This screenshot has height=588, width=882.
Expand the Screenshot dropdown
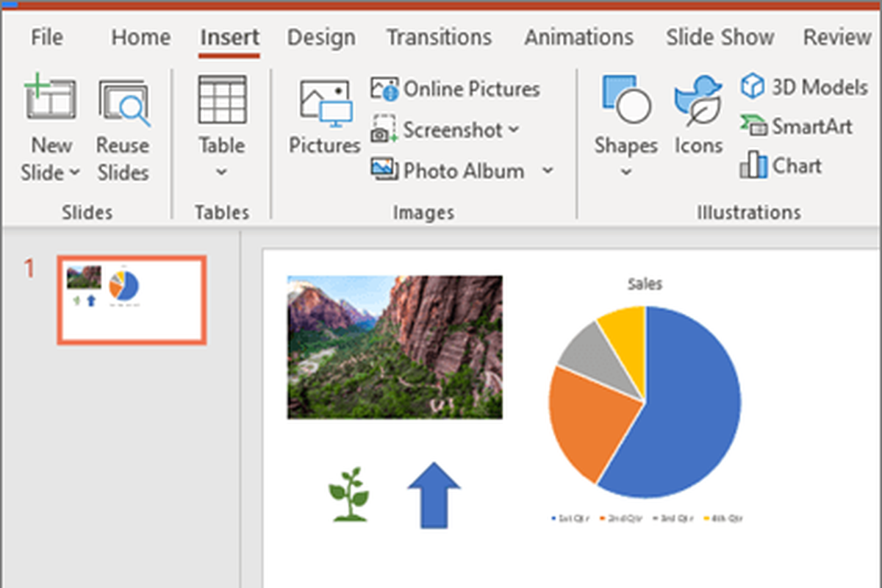[x=514, y=130]
